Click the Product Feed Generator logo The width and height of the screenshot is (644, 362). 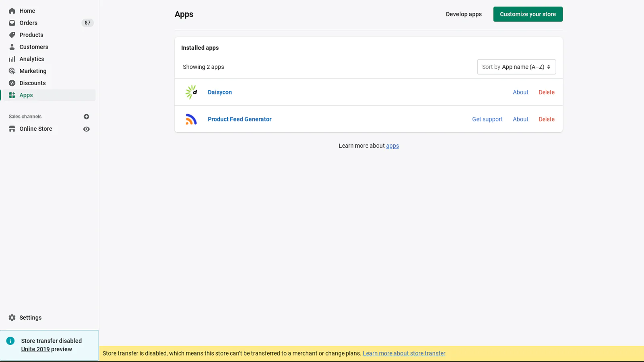pos(191,119)
